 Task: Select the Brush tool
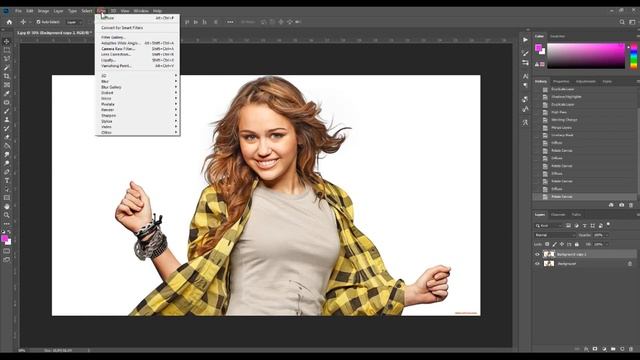(x=7, y=111)
